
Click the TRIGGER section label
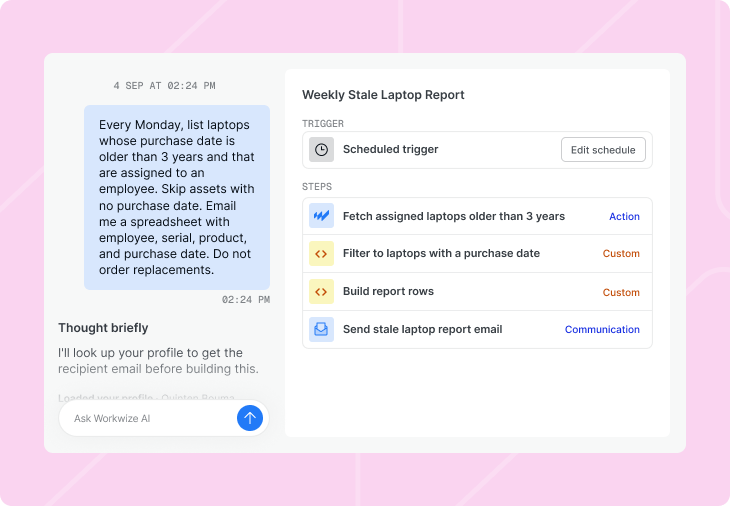[323, 124]
